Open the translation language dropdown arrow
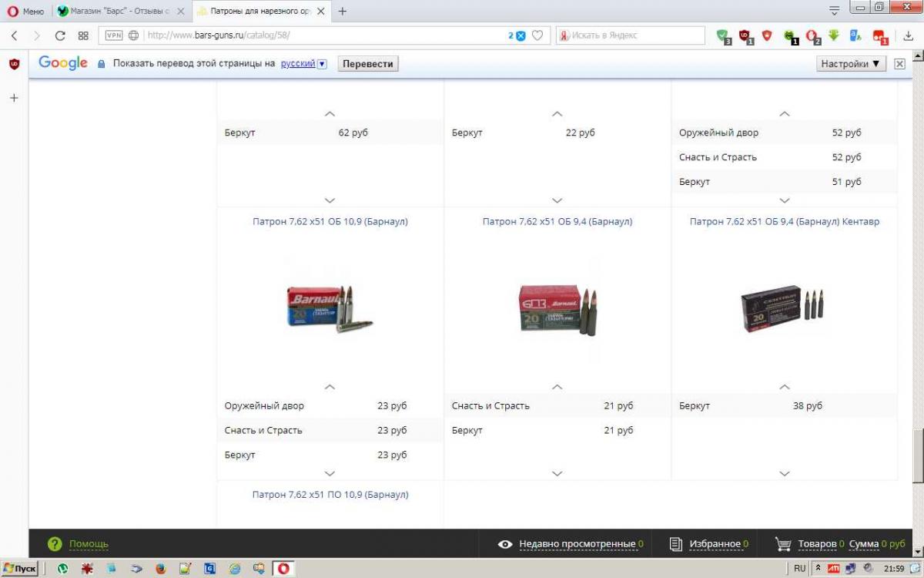The height and width of the screenshot is (578, 924). point(322,64)
